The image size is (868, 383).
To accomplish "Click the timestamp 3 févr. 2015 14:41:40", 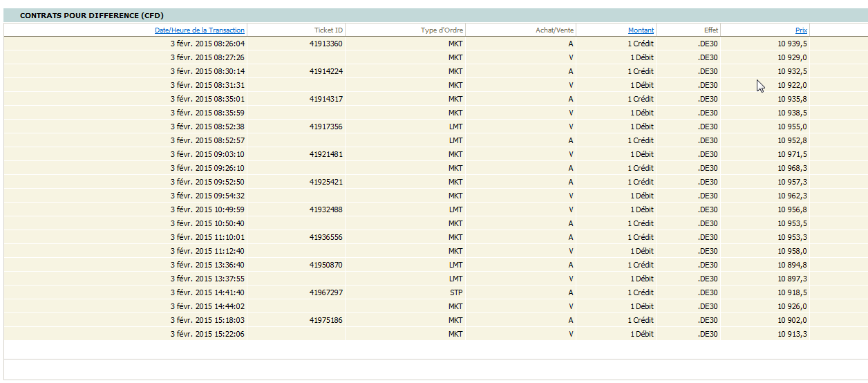I will pyautogui.click(x=207, y=292).
